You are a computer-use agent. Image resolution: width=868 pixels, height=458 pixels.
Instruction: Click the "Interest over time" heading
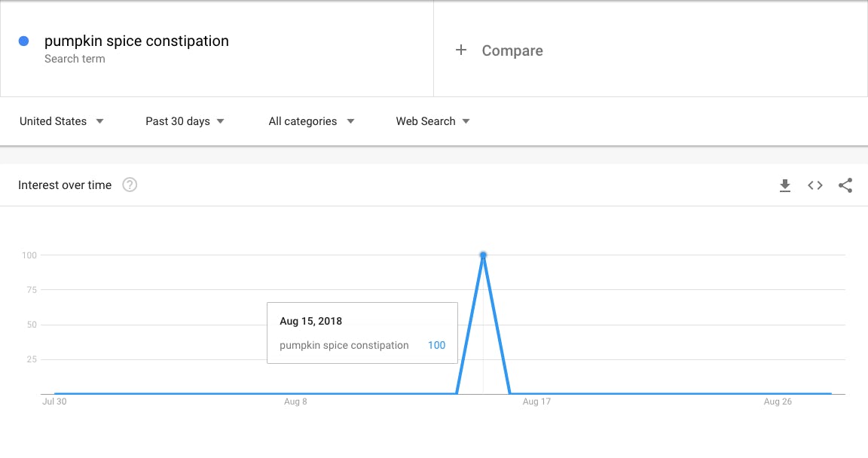point(65,185)
